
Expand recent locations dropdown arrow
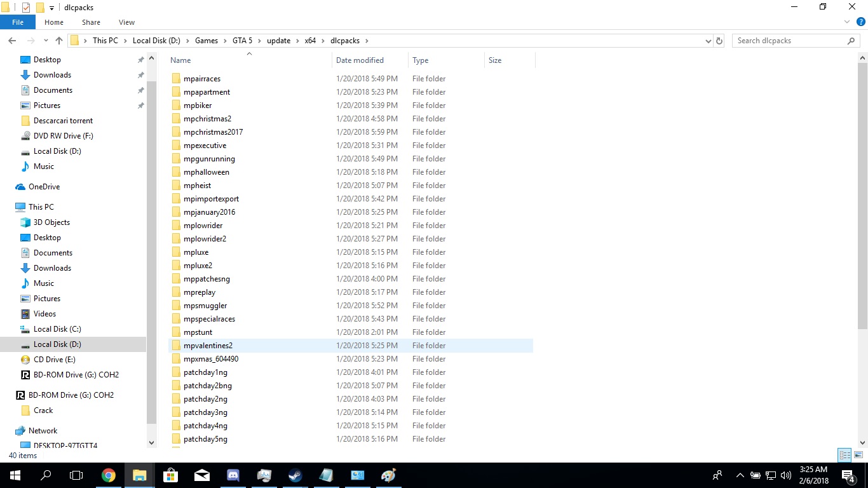pos(44,41)
